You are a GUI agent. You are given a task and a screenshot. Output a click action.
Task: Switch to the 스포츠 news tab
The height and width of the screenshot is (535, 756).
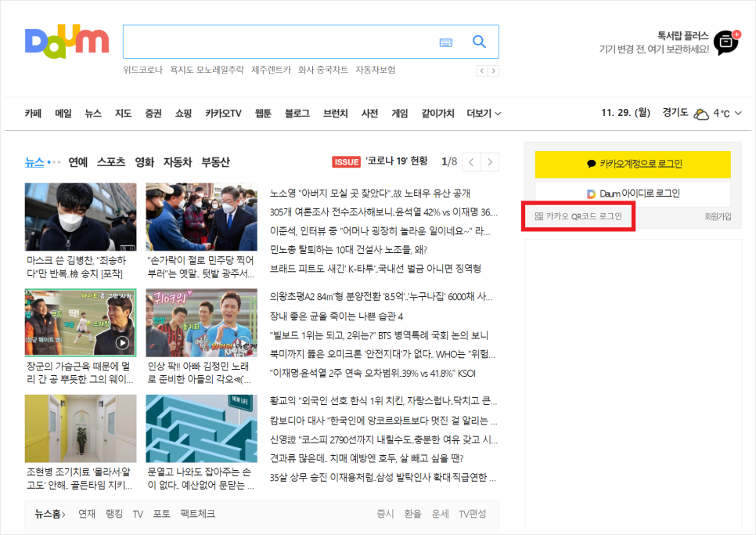(x=111, y=162)
